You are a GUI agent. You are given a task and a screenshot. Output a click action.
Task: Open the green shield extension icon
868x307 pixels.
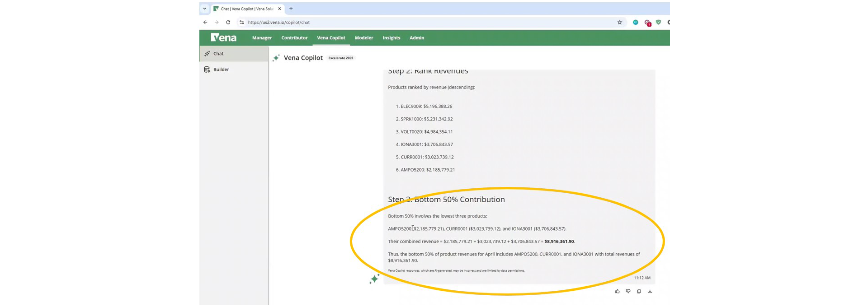659,22
